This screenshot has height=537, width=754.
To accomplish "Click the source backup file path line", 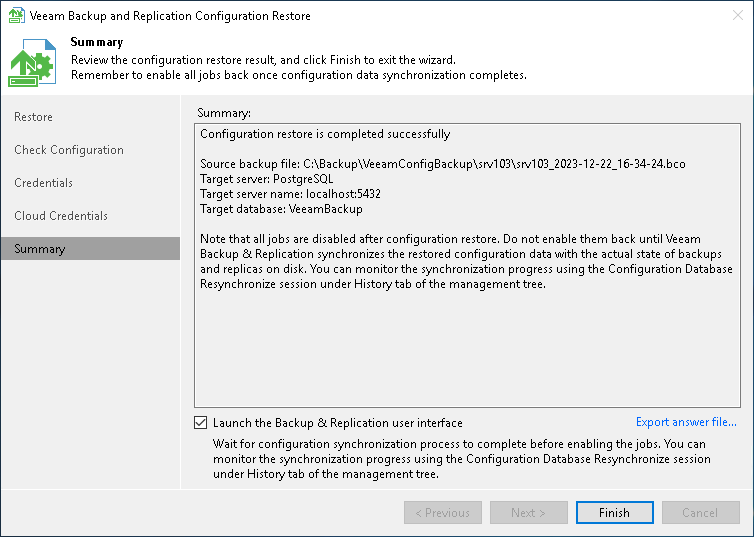I will tap(442, 164).
